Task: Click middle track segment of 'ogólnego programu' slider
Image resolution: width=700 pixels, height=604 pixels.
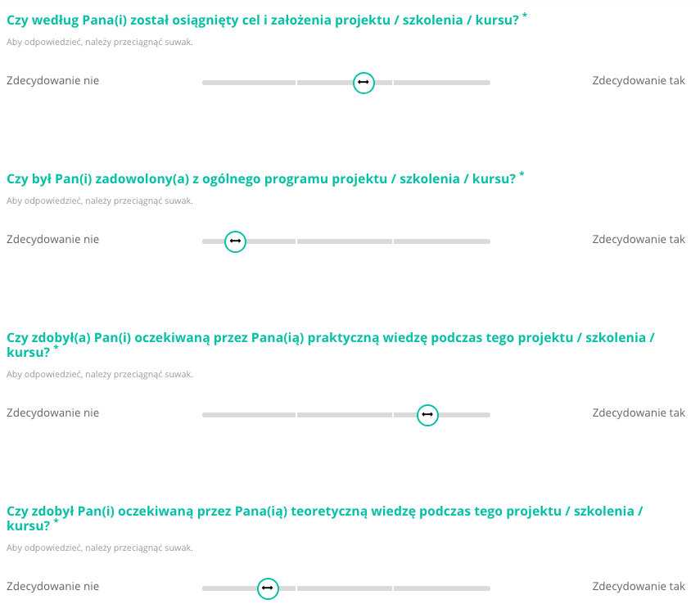Action: [345, 241]
